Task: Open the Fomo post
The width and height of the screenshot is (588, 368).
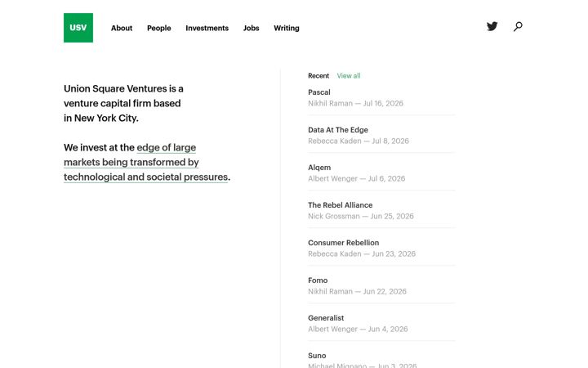Action: tap(318, 280)
